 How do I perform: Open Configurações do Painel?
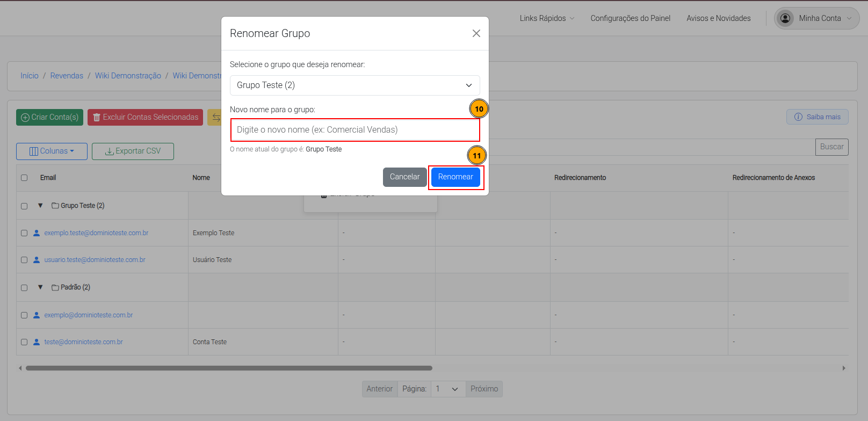tap(631, 18)
